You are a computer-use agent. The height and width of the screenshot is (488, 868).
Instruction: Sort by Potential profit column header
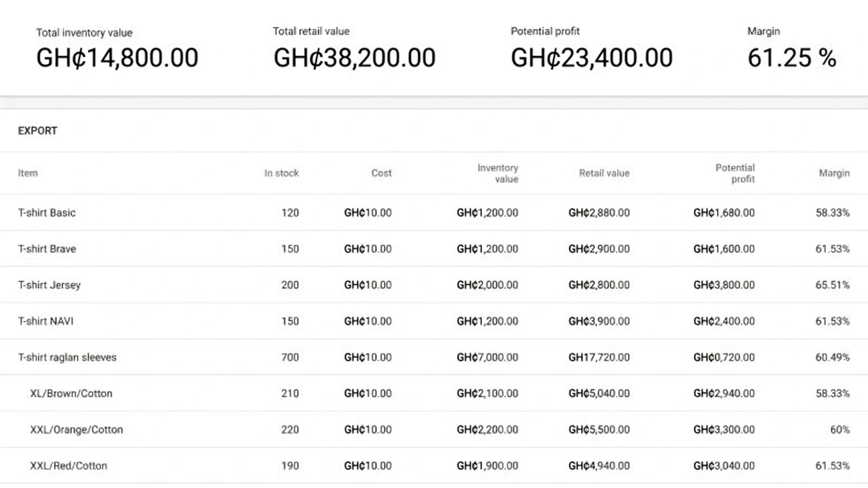coord(735,173)
